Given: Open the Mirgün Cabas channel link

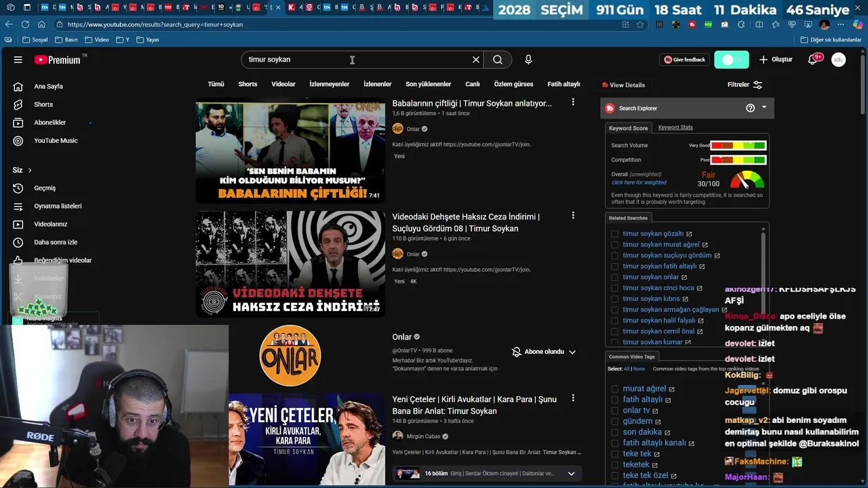Looking at the screenshot, I should click(x=422, y=436).
